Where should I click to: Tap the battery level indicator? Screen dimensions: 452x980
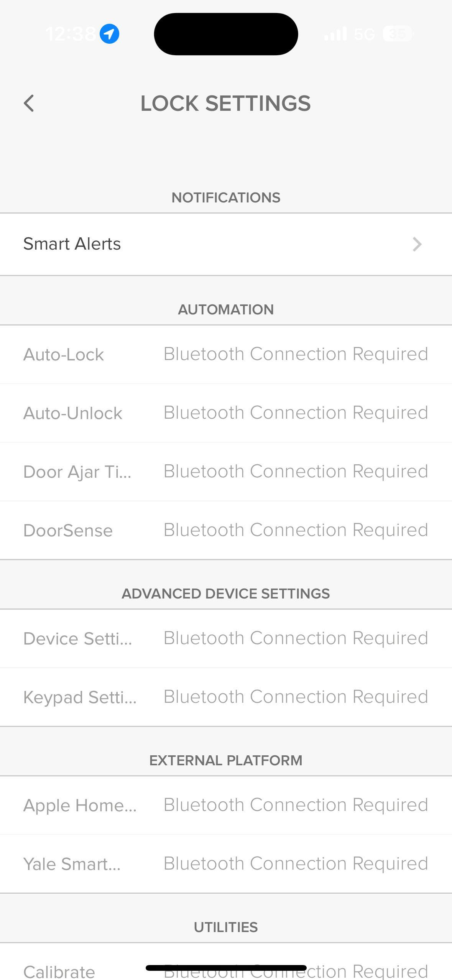click(398, 34)
